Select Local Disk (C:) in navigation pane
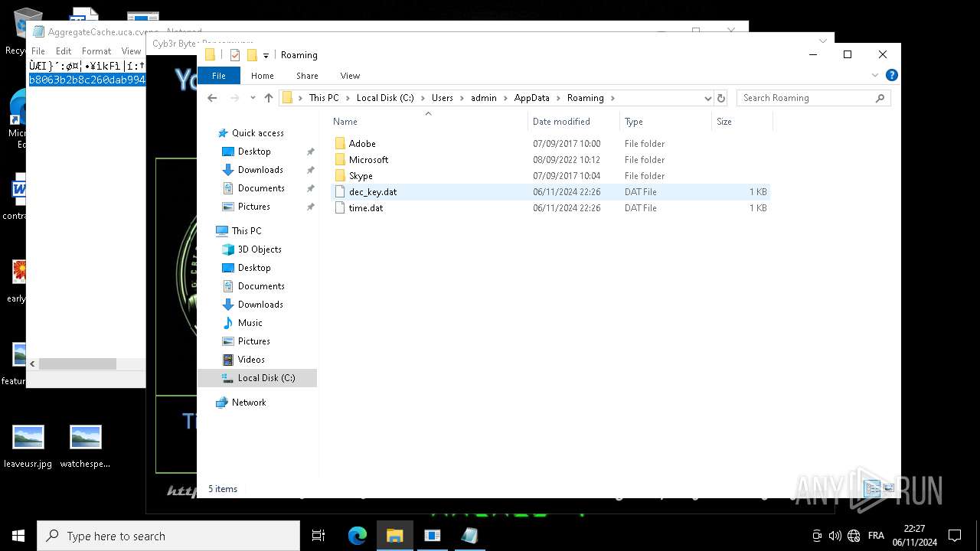980x551 pixels. pyautogui.click(x=257, y=378)
